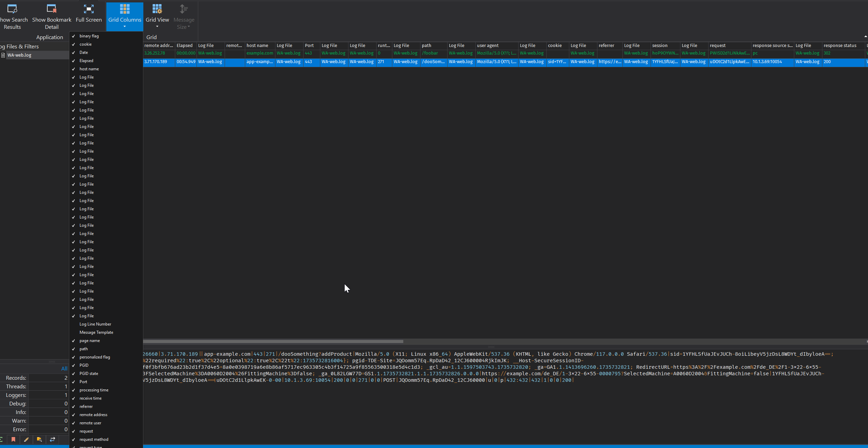The image size is (868, 448).
Task: Click the folder search icon in bottom bar
Action: (x=39, y=439)
